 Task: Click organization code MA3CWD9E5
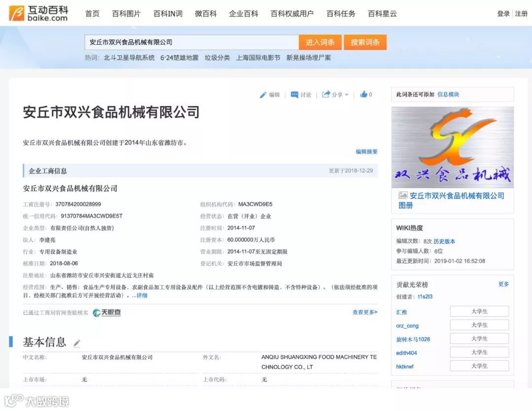(x=255, y=205)
